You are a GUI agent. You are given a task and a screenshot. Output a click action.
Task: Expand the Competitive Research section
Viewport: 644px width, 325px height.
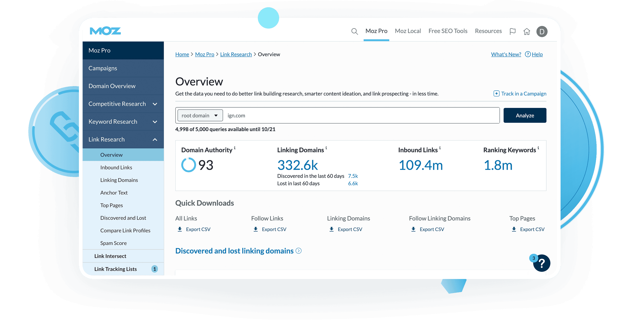[x=155, y=104]
